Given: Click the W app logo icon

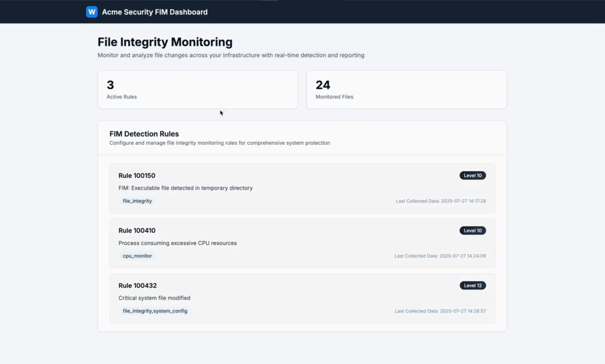Looking at the screenshot, I should (x=92, y=12).
